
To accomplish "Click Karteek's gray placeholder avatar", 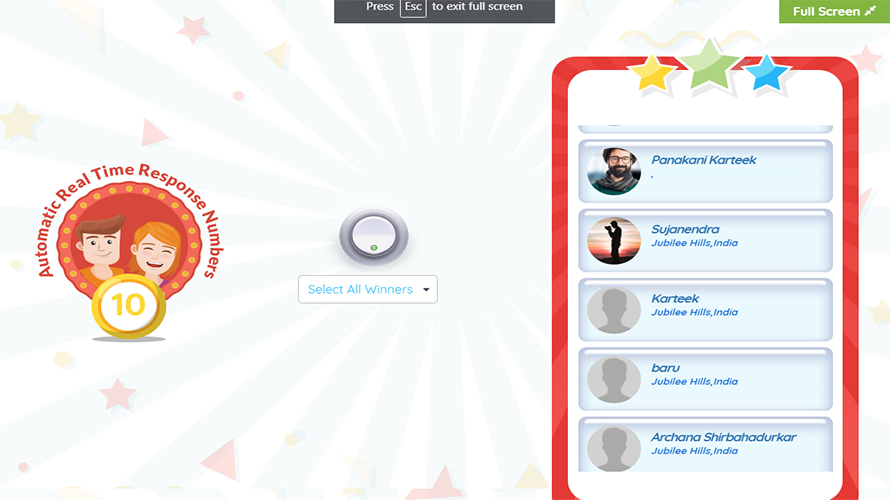I will (x=614, y=310).
